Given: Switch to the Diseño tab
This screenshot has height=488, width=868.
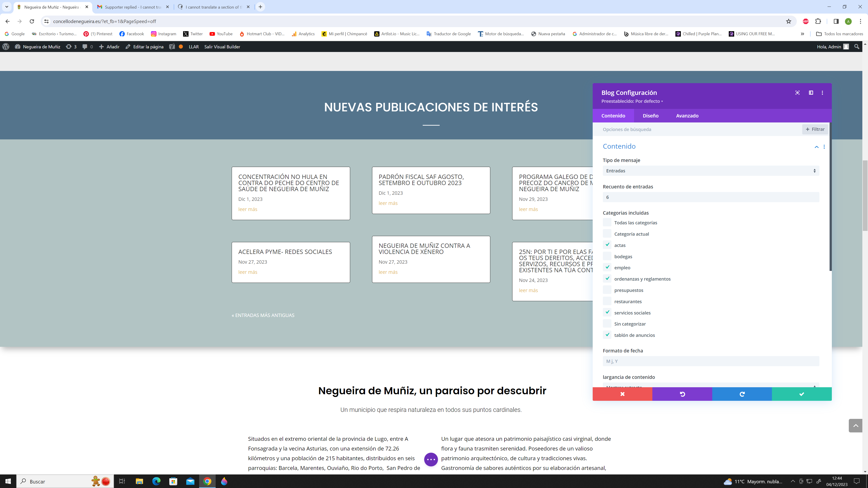Looking at the screenshot, I should [x=650, y=115].
